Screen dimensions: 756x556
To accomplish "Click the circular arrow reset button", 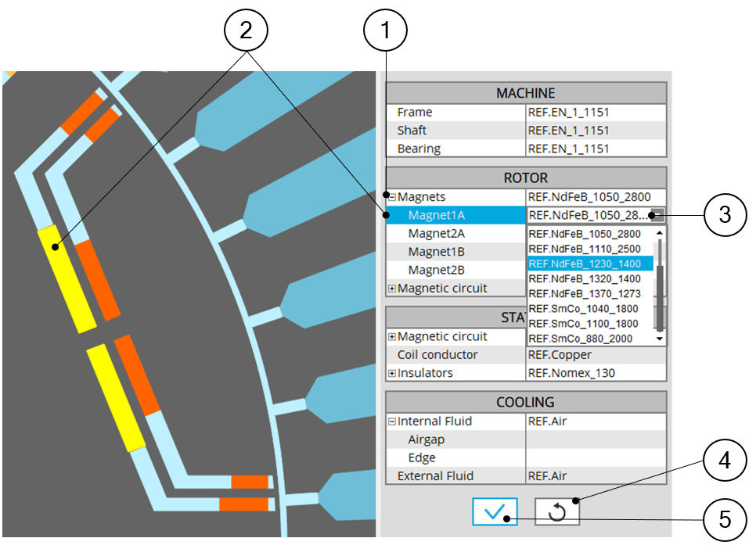I will 557,512.
